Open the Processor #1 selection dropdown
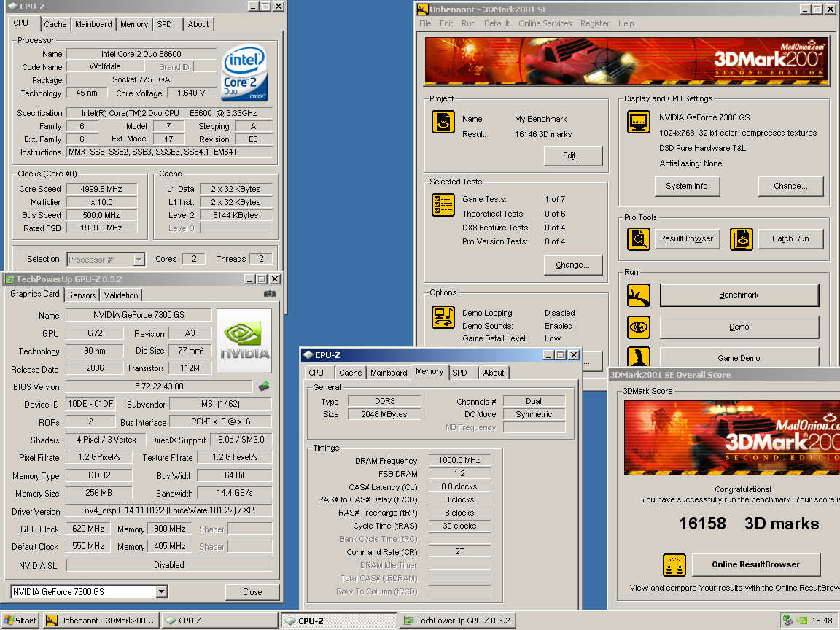Screen dimensions: 840x630 [x=139, y=260]
